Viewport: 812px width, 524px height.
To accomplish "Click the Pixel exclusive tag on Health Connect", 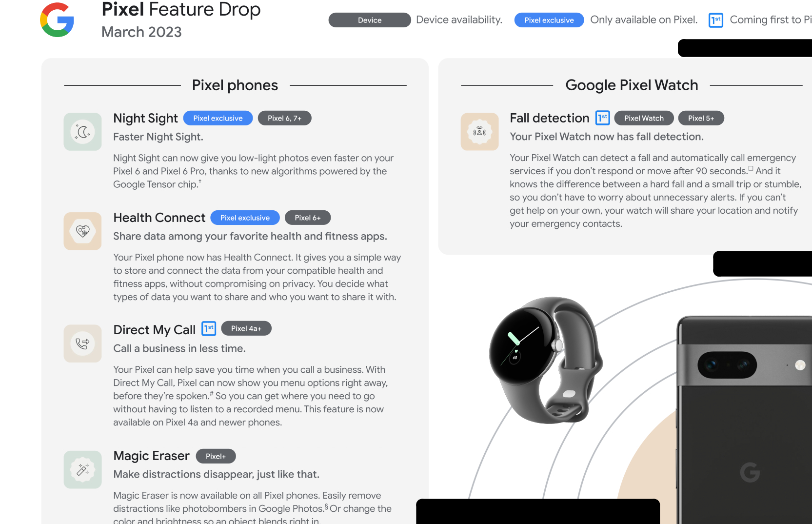I will 245,218.
